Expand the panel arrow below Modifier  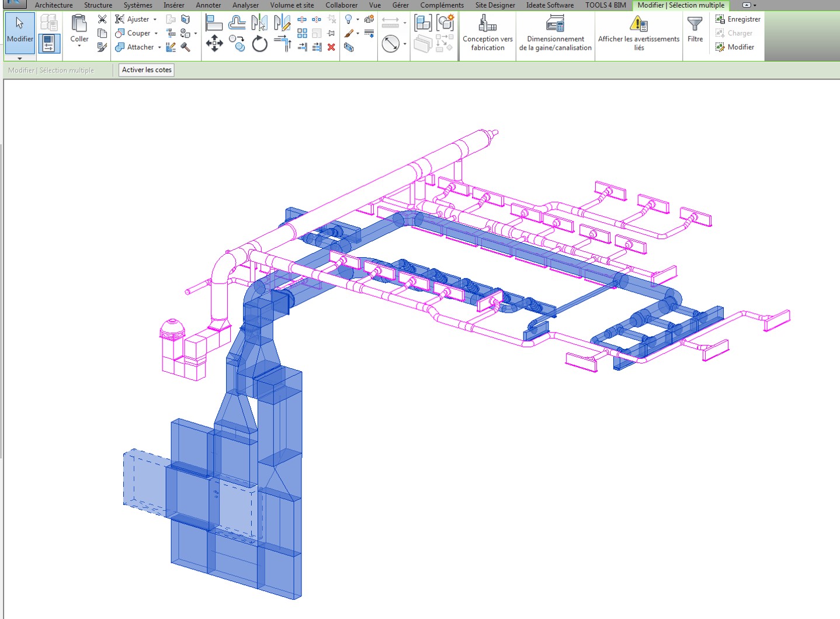click(x=20, y=58)
